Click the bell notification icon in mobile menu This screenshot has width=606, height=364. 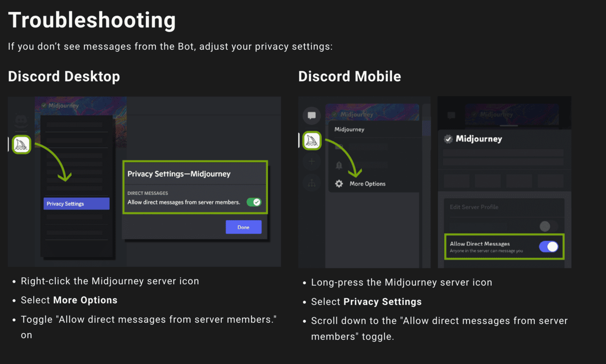(x=339, y=165)
